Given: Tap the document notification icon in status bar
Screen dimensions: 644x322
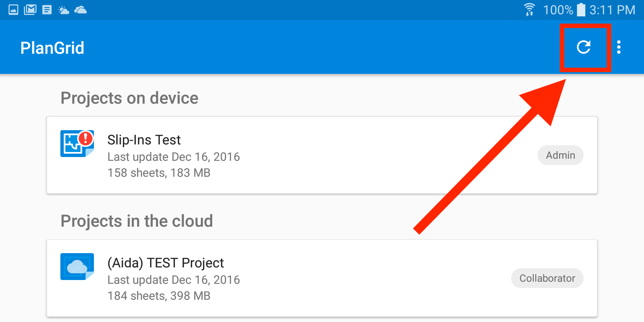Looking at the screenshot, I should coord(47,10).
